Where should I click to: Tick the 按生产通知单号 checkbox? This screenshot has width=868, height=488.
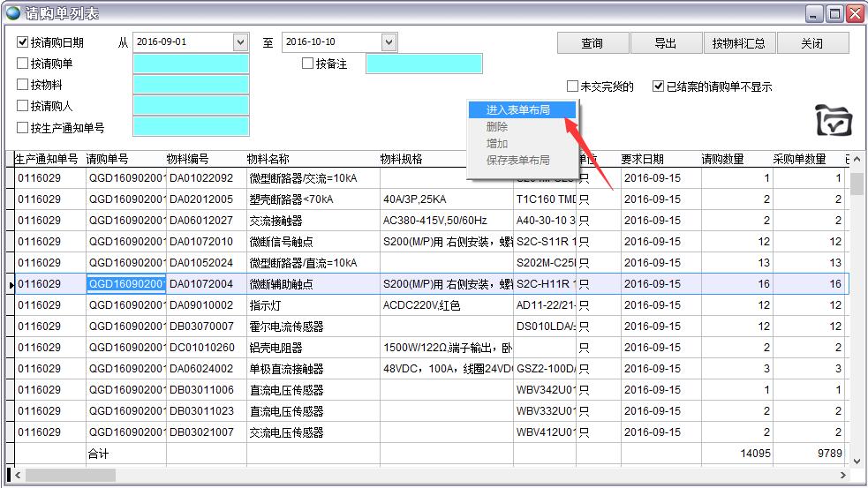[23, 127]
